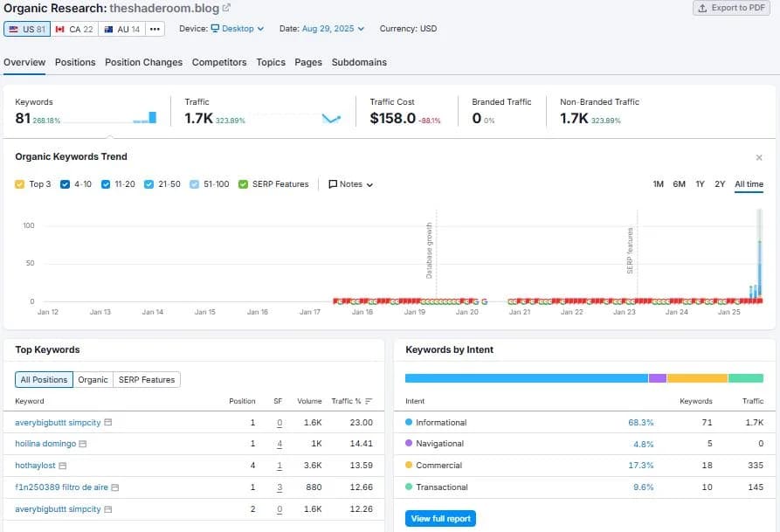Toggle the 51-100 positions checkbox
This screenshot has height=532, width=780.
[194, 184]
